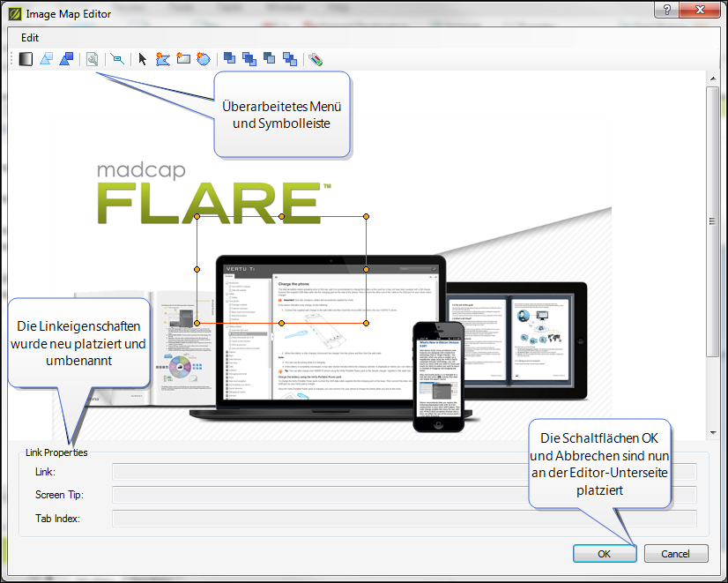Select the new polygon hotspot tool
This screenshot has height=583, width=728.
point(163,59)
